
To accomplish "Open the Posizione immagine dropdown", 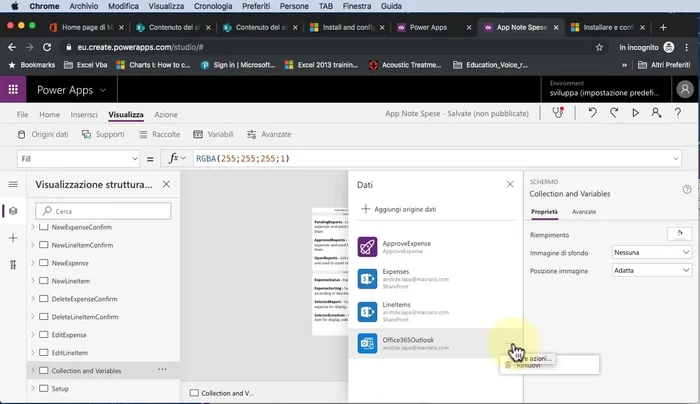I will (x=652, y=270).
